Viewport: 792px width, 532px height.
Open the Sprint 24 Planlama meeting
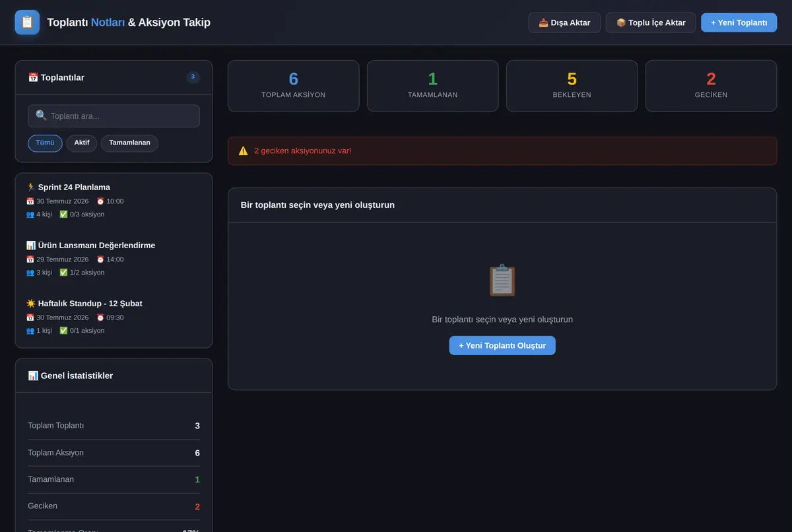[114, 203]
